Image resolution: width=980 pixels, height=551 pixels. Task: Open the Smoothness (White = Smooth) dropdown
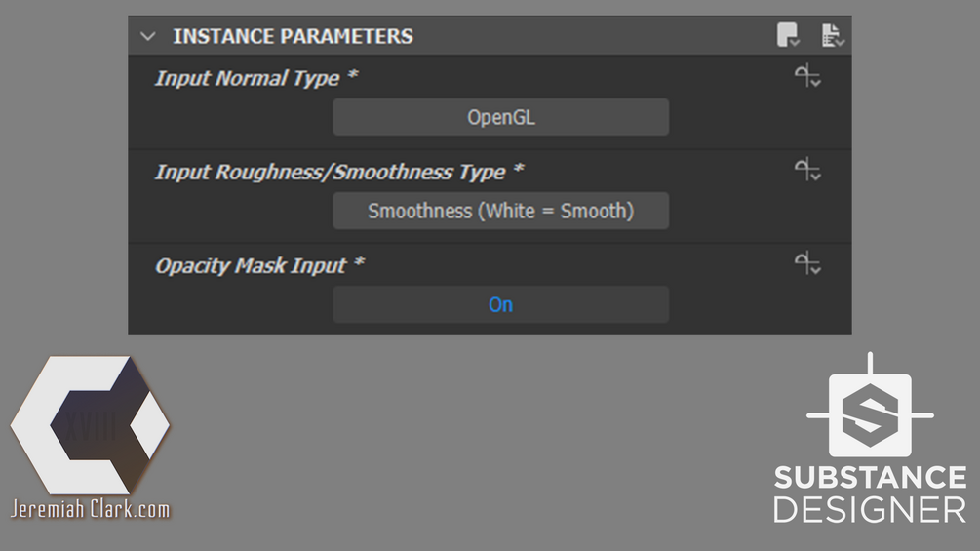tap(500, 211)
